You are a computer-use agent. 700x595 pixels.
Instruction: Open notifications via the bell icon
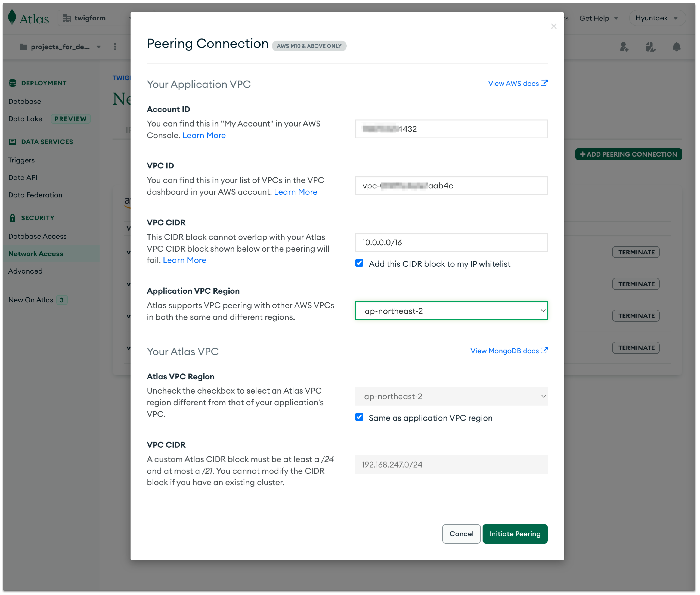click(676, 47)
